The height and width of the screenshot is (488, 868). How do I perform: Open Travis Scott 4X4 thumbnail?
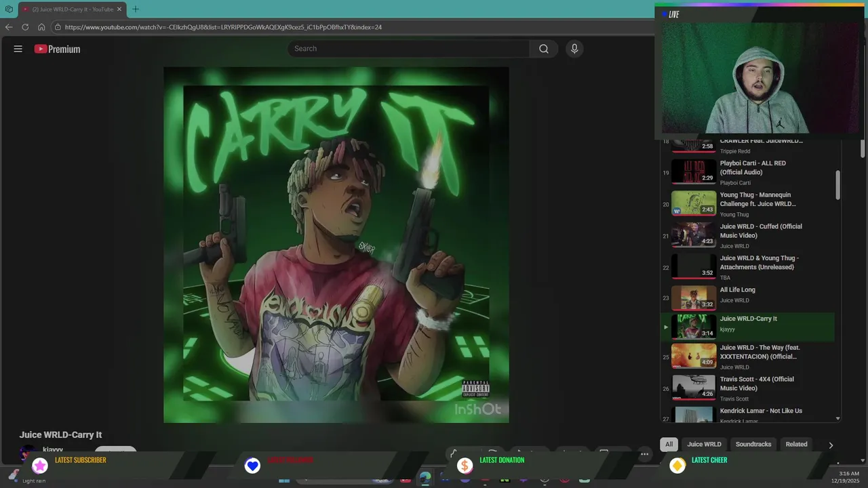tap(694, 388)
